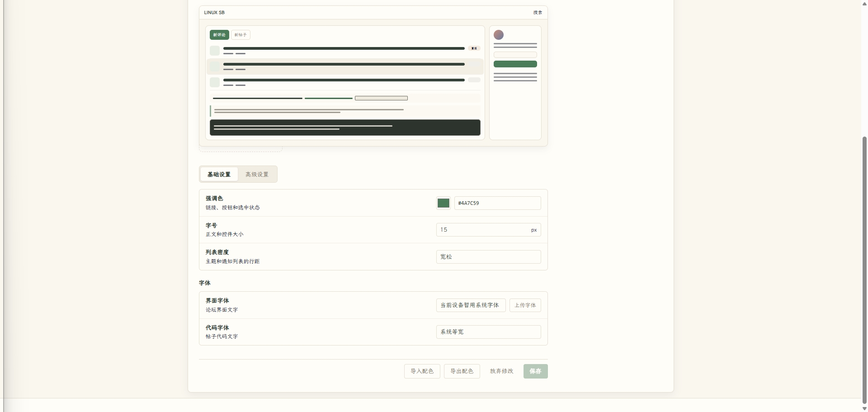Click the green button in preview sidebar
This screenshot has height=412, width=868.
coord(515,64)
